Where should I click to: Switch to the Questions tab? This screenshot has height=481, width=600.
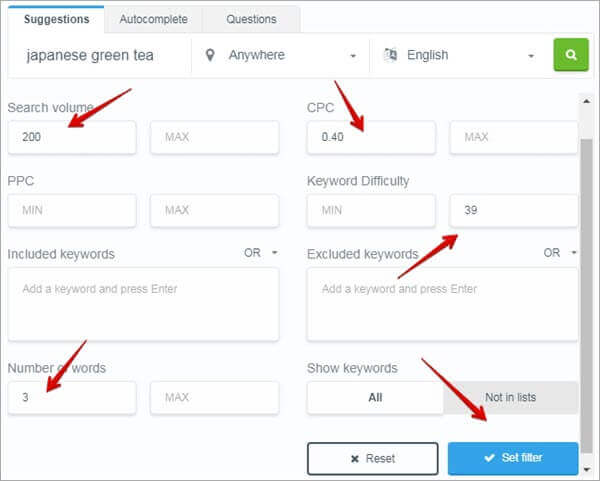click(x=251, y=18)
